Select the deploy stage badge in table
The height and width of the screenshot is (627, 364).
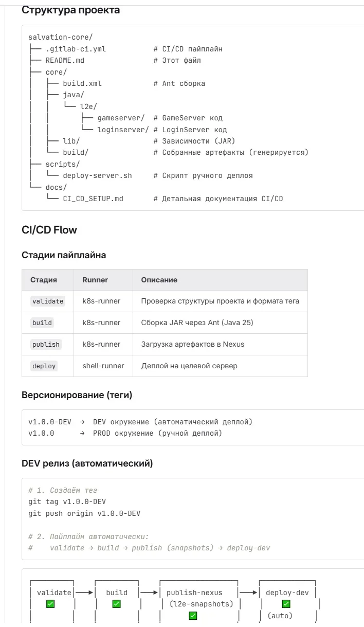pos(44,366)
